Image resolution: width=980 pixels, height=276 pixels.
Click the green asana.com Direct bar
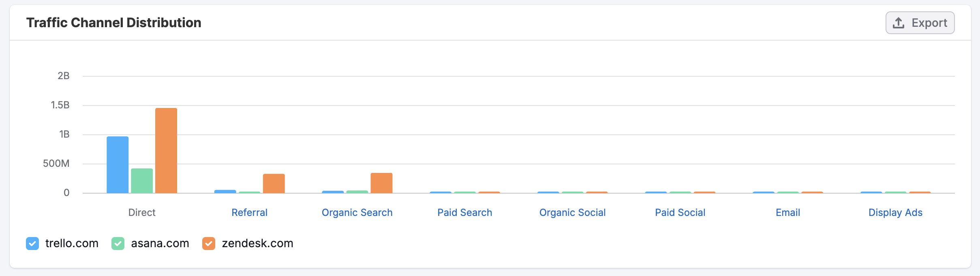142,181
